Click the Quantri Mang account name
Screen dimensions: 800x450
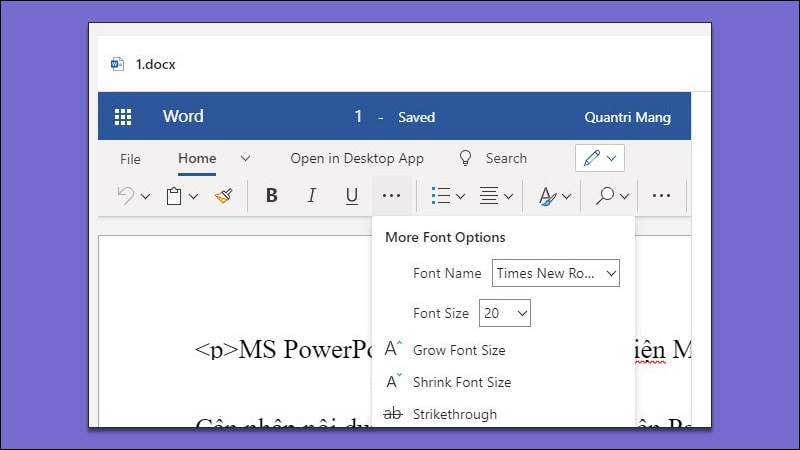628,117
